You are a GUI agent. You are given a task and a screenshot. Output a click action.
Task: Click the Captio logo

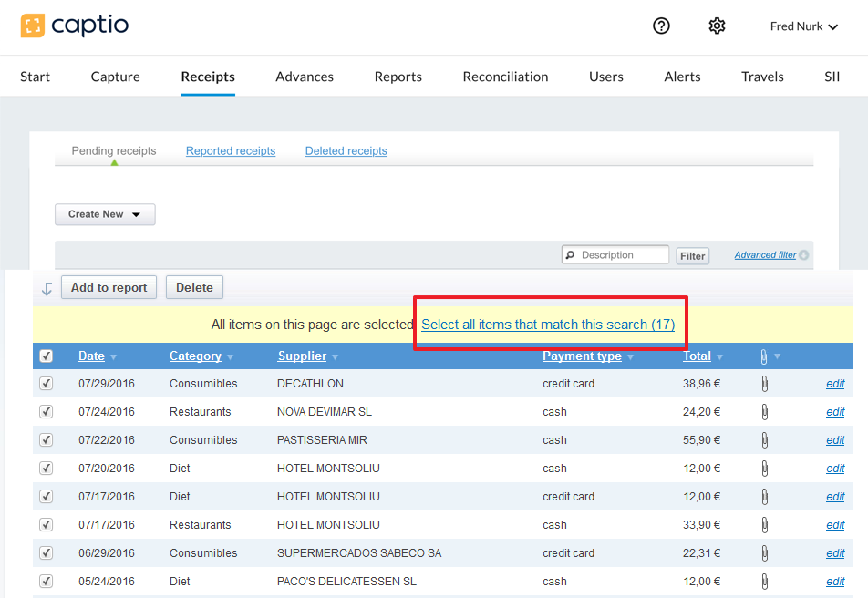point(75,26)
